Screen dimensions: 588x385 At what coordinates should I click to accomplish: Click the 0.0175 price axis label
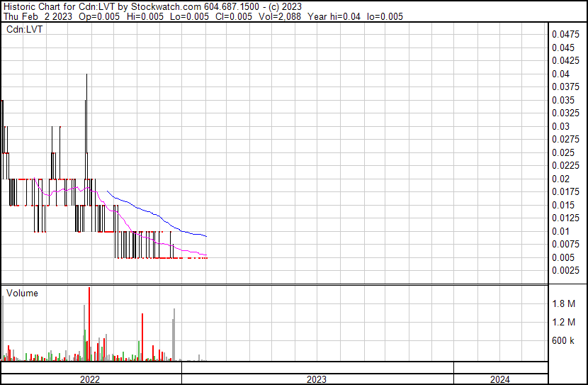point(565,191)
